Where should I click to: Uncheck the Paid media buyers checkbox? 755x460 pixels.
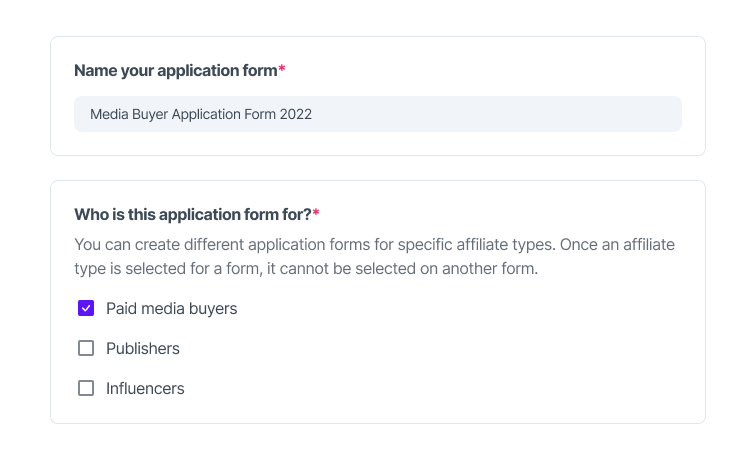pyautogui.click(x=86, y=308)
